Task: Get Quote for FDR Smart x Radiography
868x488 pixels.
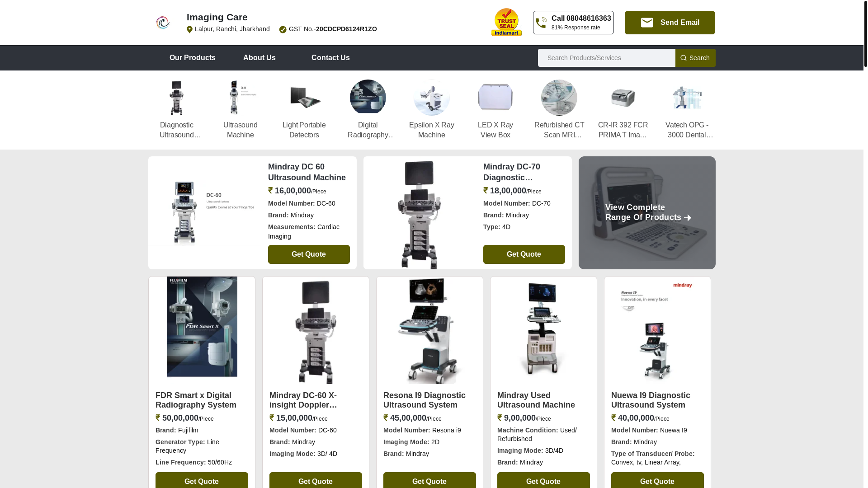Action: coord(202,480)
